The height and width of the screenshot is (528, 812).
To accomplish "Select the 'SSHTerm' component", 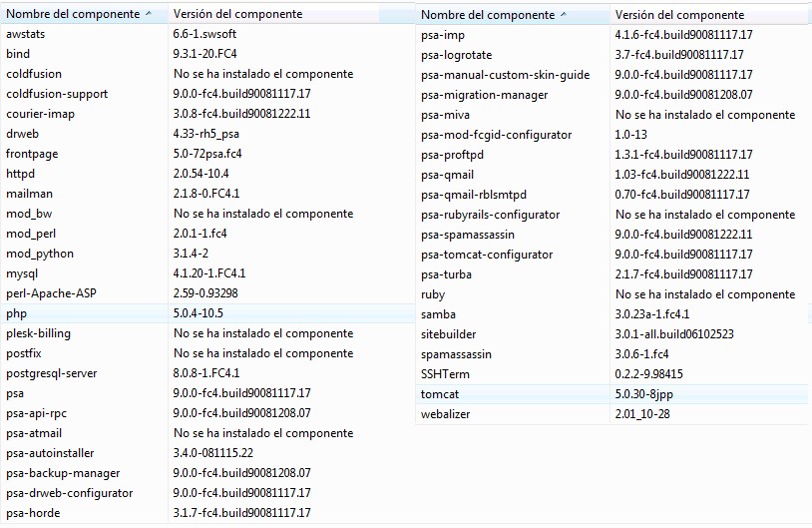I will 445,374.
